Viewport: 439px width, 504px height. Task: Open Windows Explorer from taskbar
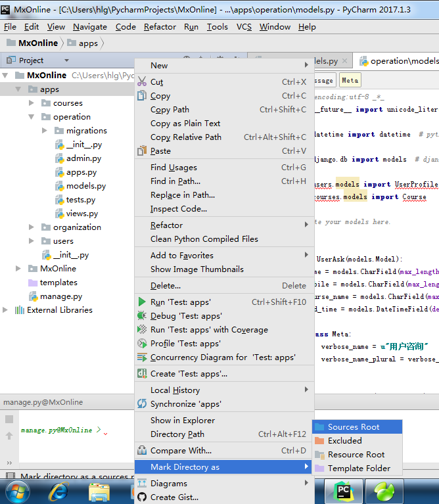coord(99,493)
